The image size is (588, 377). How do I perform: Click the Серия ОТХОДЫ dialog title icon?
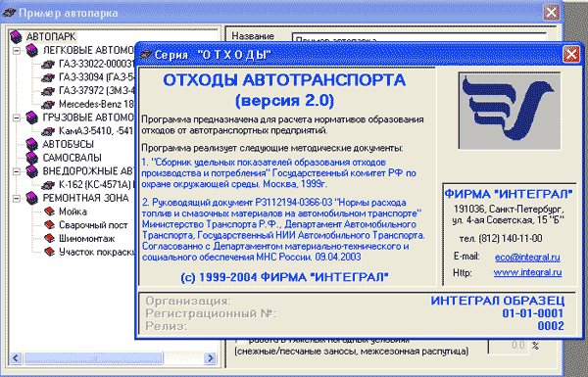pos(145,55)
